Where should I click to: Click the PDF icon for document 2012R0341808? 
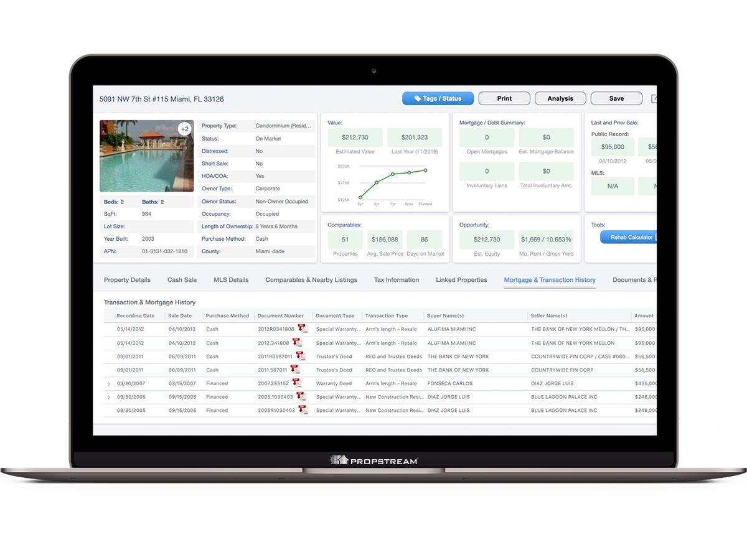(x=303, y=329)
